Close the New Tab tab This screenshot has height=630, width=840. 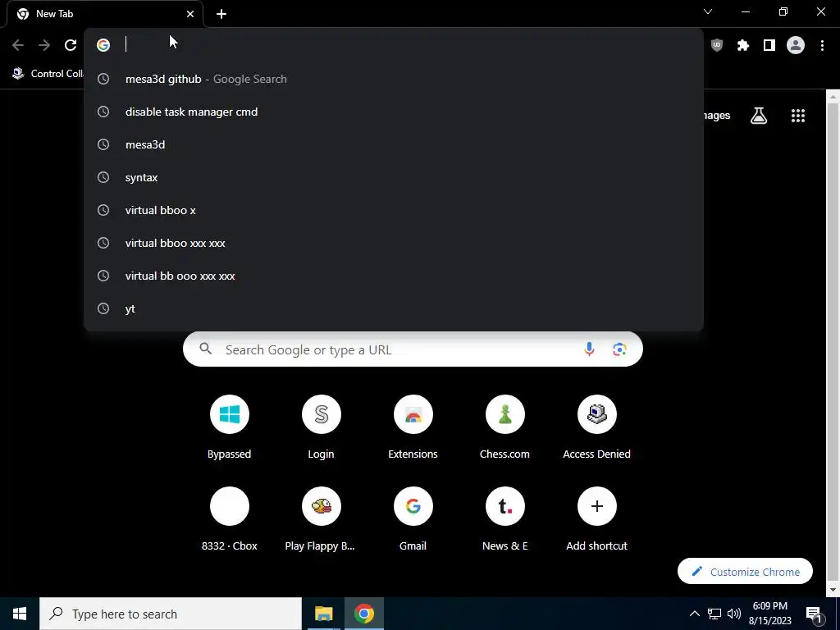[x=190, y=14]
